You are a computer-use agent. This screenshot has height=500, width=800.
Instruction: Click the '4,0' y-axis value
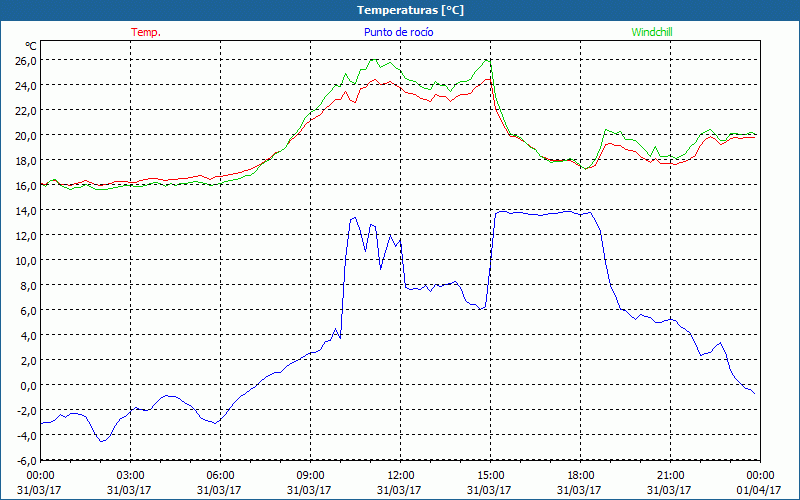pos(29,336)
